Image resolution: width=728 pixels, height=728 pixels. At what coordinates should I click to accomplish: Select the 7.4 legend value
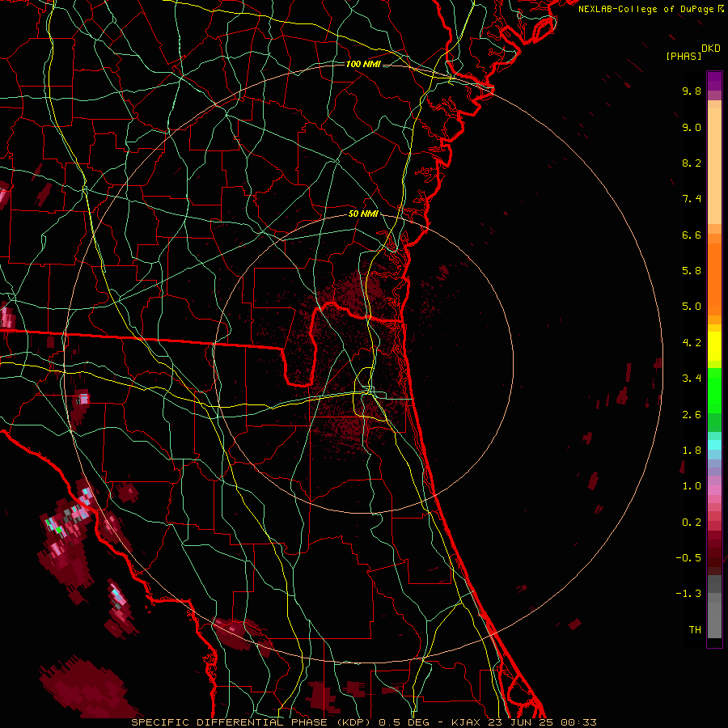[x=692, y=199]
